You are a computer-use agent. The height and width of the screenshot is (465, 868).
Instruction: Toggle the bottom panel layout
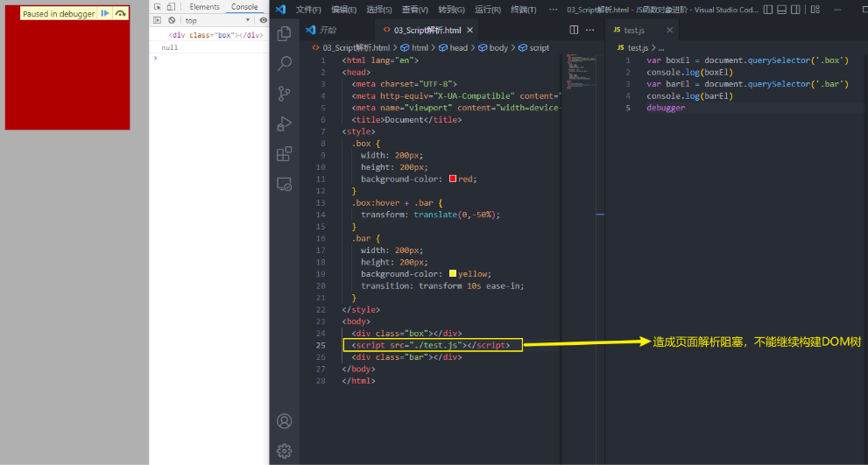coord(781,10)
